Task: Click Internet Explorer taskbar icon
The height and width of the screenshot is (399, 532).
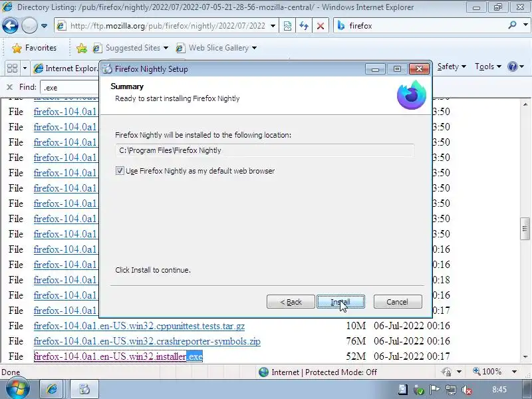Action: (x=52, y=389)
